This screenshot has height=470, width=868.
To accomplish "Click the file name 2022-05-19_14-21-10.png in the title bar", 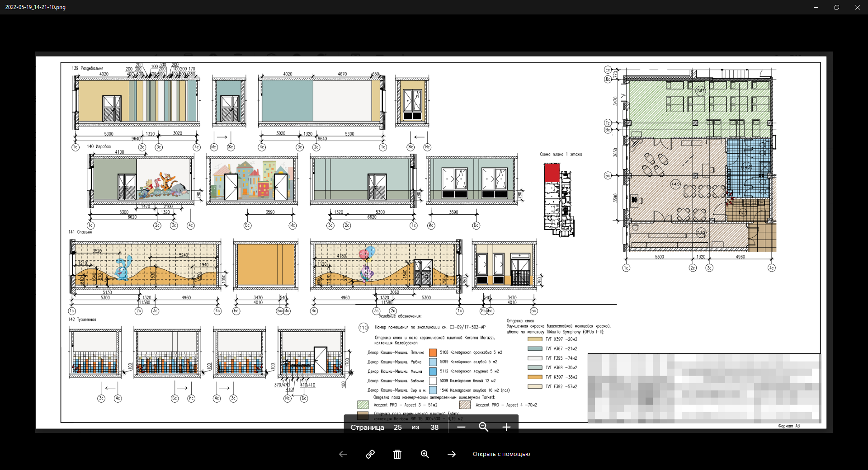I will click(35, 7).
